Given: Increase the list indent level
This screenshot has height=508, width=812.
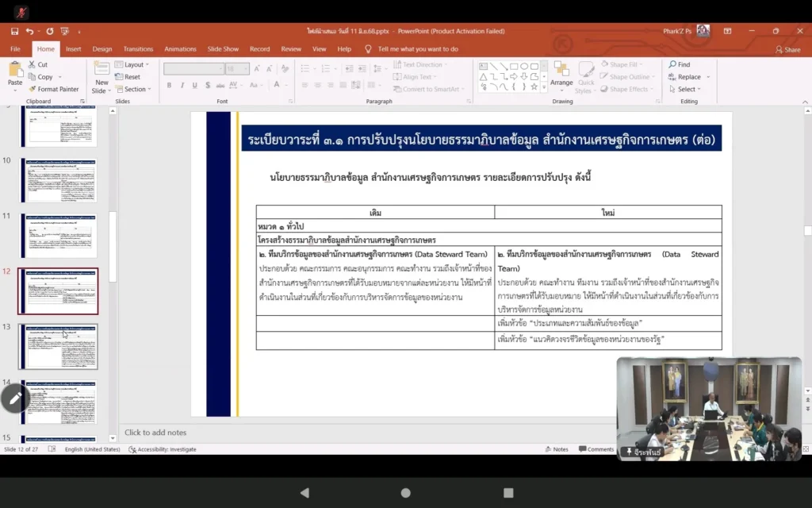Looking at the screenshot, I should (x=362, y=68).
